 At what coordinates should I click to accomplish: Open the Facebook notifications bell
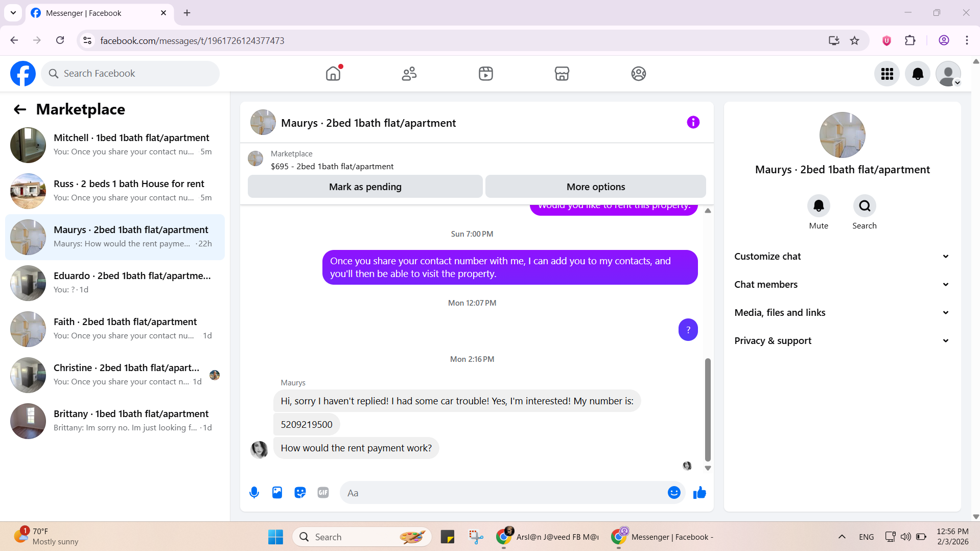pos(918,74)
